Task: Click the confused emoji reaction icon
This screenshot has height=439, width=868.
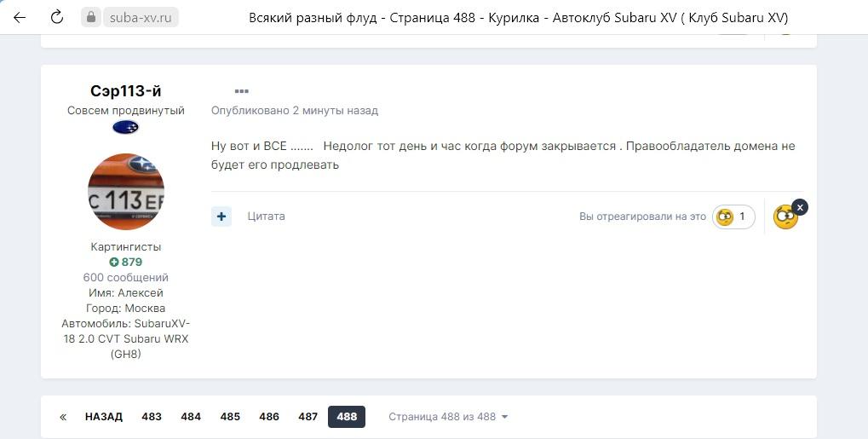Action: (x=785, y=217)
